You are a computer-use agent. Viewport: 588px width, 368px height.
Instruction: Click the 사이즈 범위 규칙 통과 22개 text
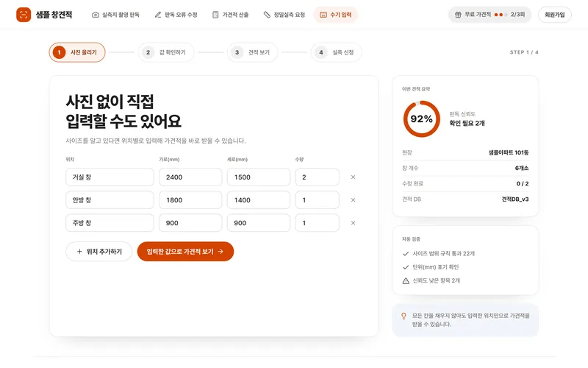pos(444,253)
